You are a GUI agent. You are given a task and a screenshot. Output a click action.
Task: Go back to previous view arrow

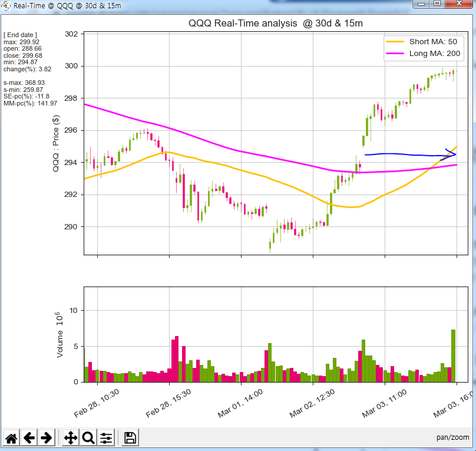29,437
